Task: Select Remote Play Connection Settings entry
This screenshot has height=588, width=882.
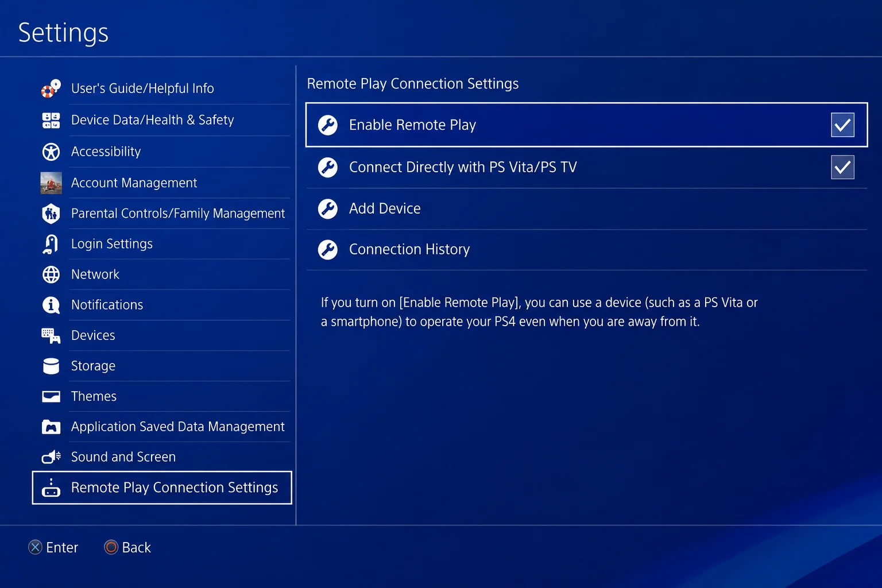Action: click(162, 488)
